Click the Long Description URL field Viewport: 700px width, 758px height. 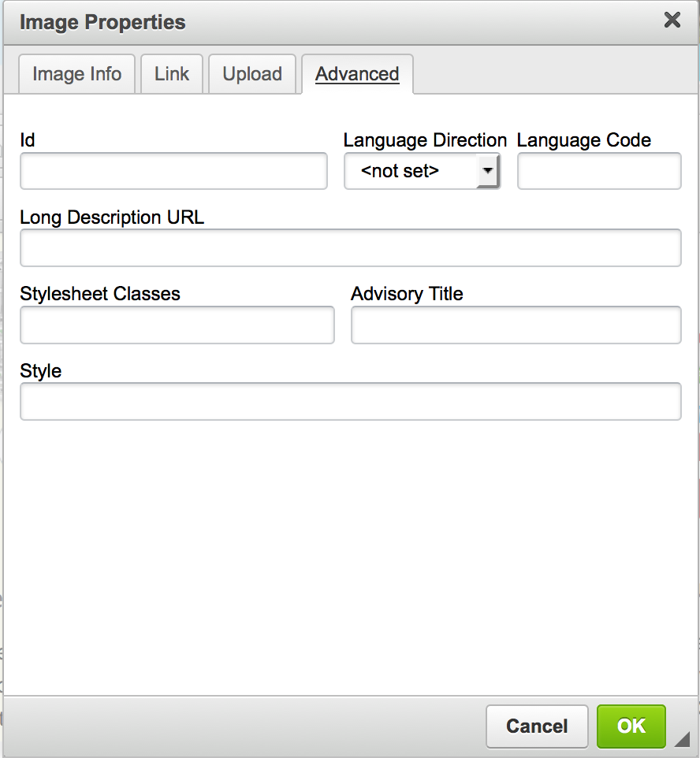(350, 248)
